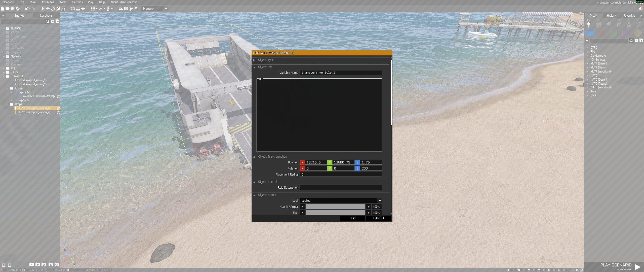Add a new layer using the folder-plus icon
This screenshot has height=272, width=644.
pyautogui.click(x=37, y=264)
